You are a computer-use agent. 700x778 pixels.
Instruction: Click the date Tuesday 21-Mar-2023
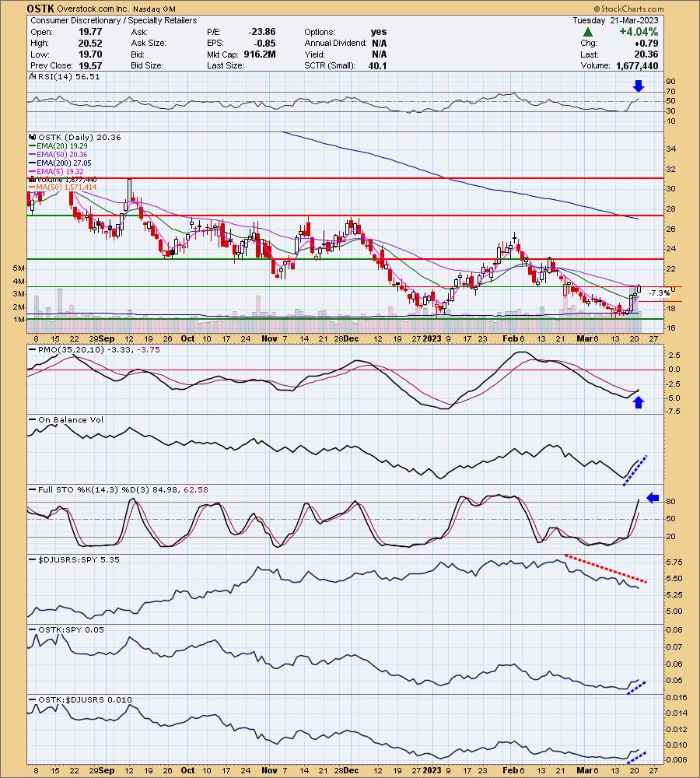pos(616,20)
